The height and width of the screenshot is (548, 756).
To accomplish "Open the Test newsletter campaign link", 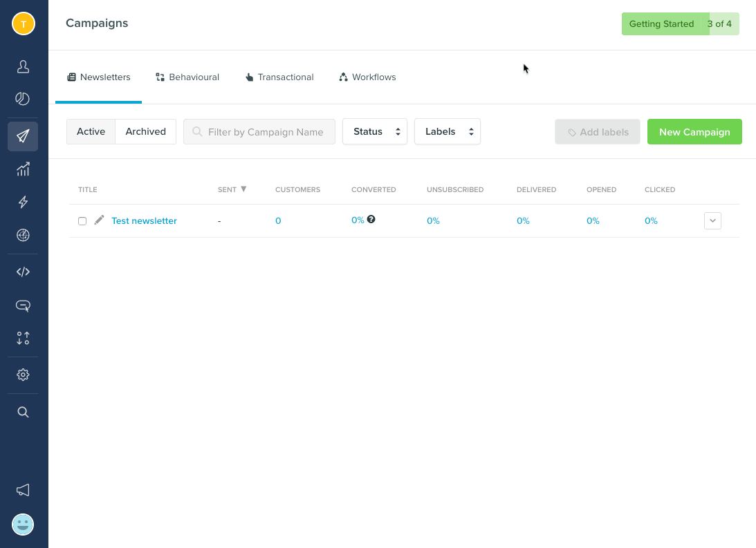I will click(x=144, y=221).
